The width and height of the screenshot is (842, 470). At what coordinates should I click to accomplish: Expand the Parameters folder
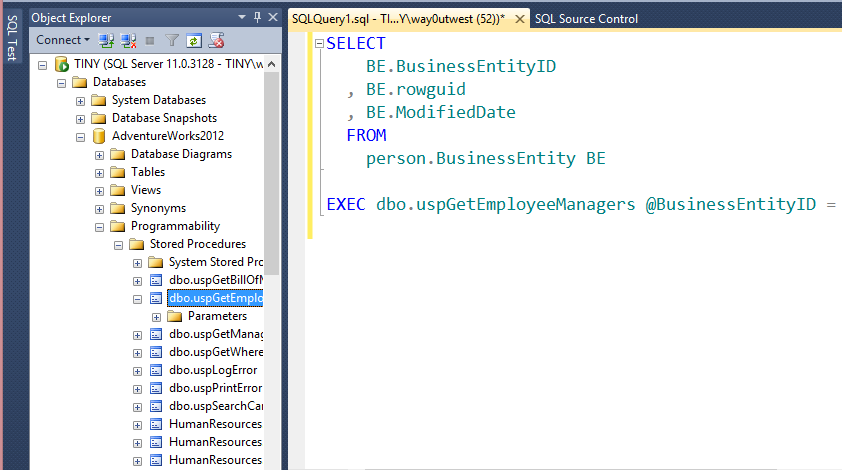click(156, 317)
